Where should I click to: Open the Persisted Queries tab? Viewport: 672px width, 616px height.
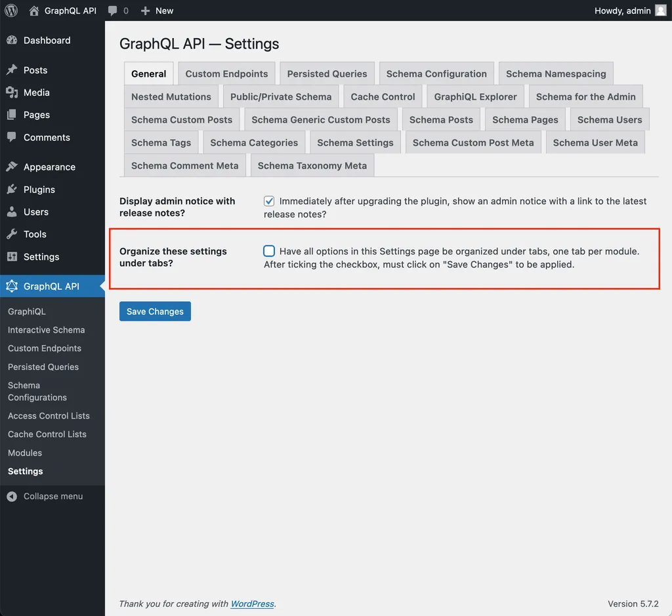pyautogui.click(x=327, y=73)
